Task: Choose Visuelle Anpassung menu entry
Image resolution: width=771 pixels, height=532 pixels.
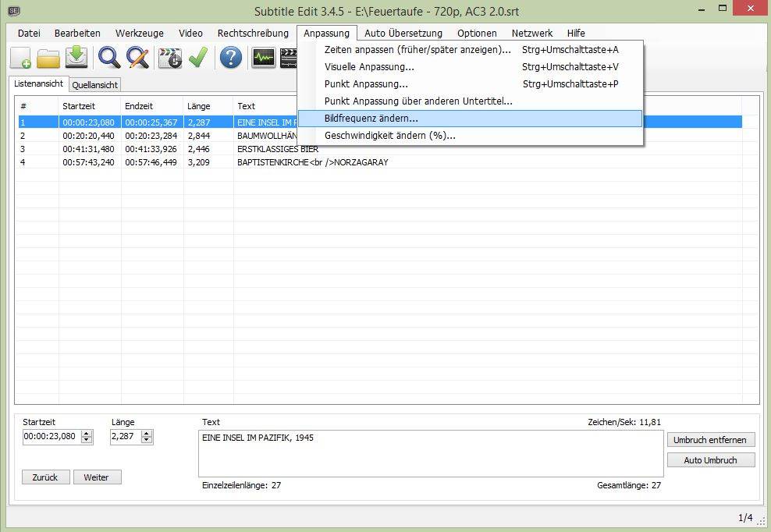Action: 470,67
